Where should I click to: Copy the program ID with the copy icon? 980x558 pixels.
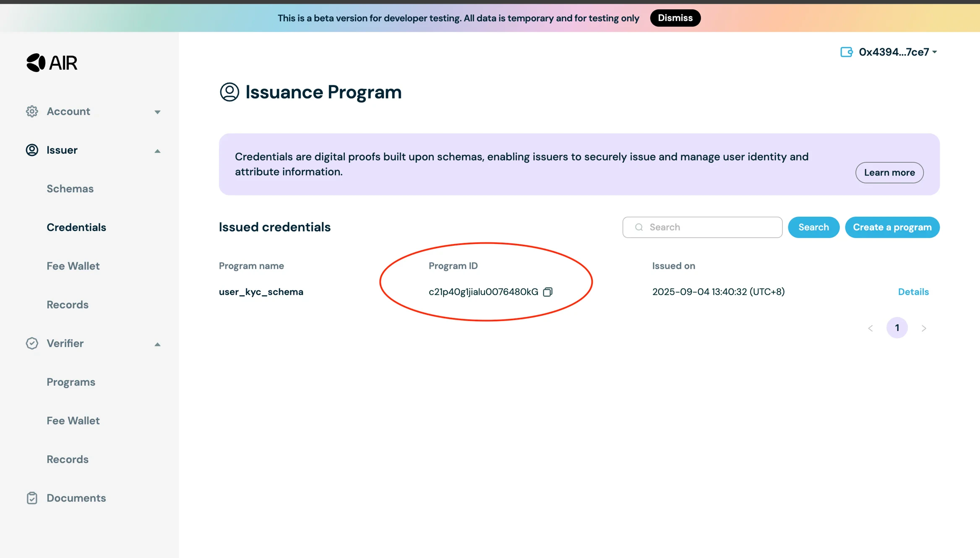tap(548, 292)
